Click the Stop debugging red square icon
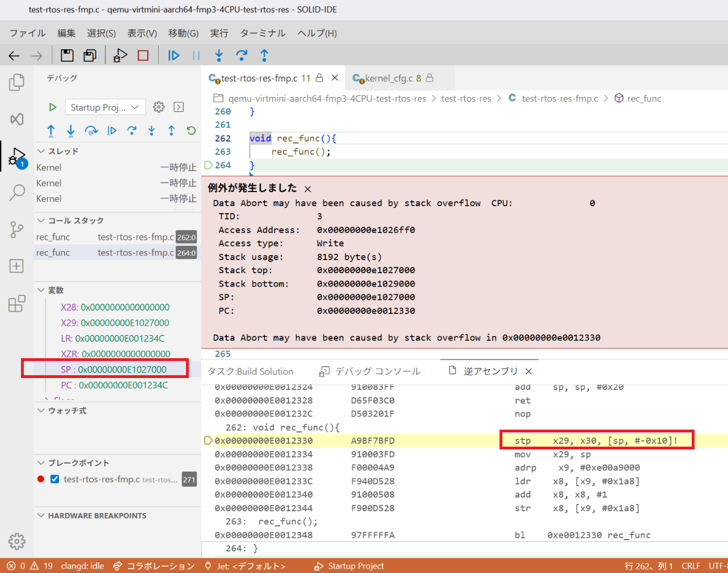728x573 pixels. tap(143, 56)
